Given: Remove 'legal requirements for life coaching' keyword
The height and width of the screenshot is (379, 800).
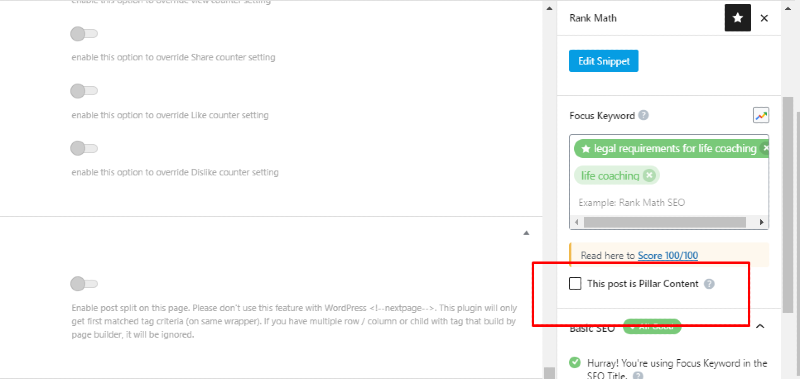Looking at the screenshot, I should (x=765, y=148).
